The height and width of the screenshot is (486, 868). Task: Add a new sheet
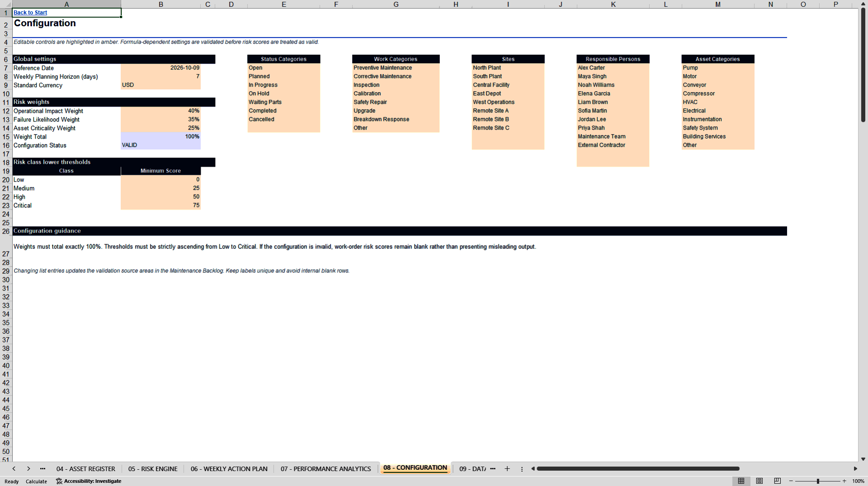tap(507, 469)
